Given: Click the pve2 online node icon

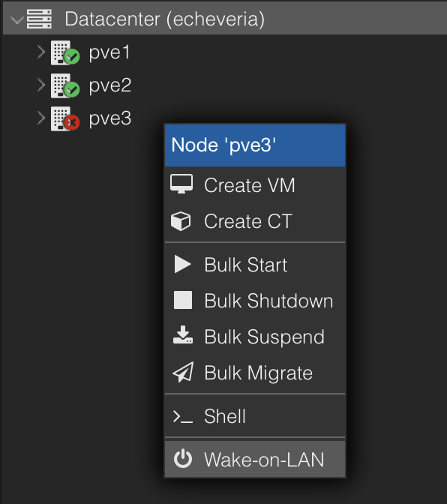Looking at the screenshot, I should click(65, 85).
